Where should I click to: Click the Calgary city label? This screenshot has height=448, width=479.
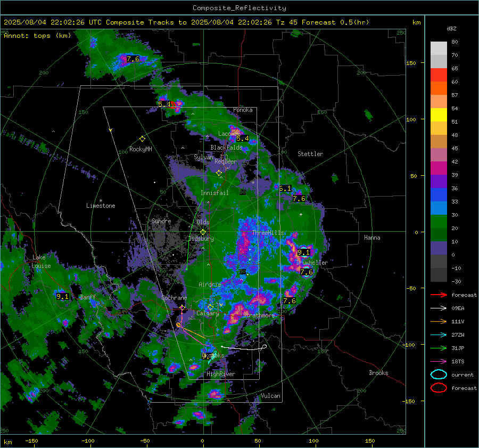pyautogui.click(x=208, y=313)
